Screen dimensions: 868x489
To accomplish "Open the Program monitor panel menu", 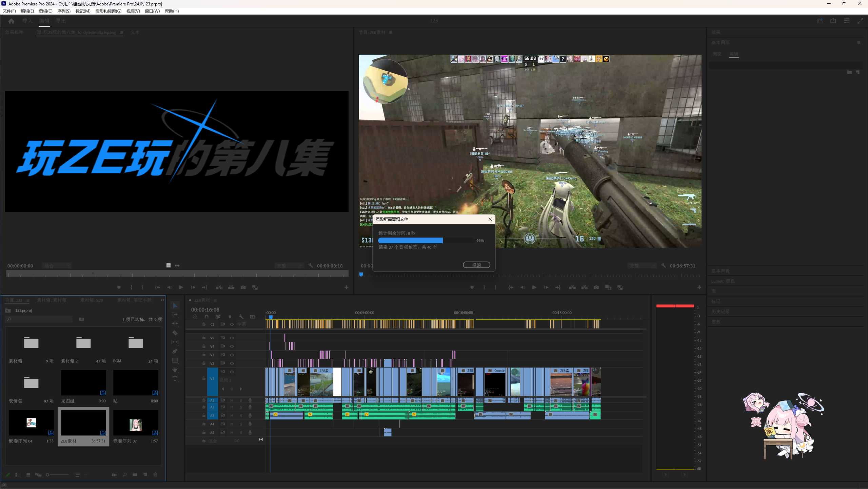I will (391, 33).
